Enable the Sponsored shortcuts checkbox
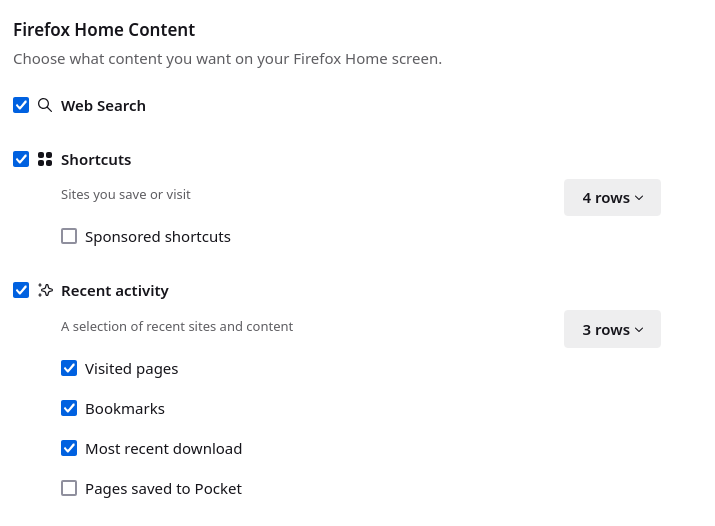715x526 pixels. tap(69, 236)
